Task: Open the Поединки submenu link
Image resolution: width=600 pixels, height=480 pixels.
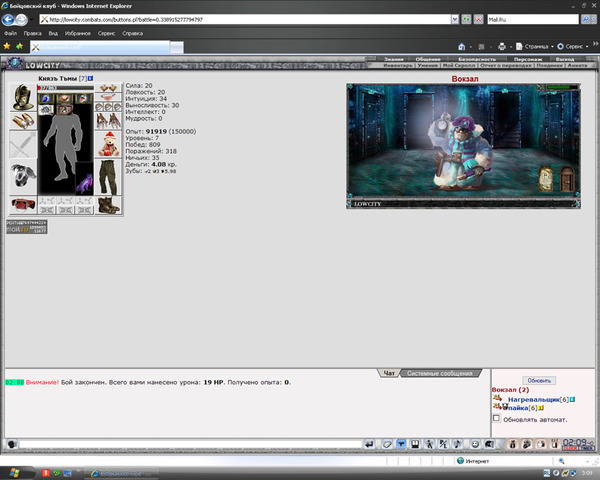Action: click(x=549, y=65)
